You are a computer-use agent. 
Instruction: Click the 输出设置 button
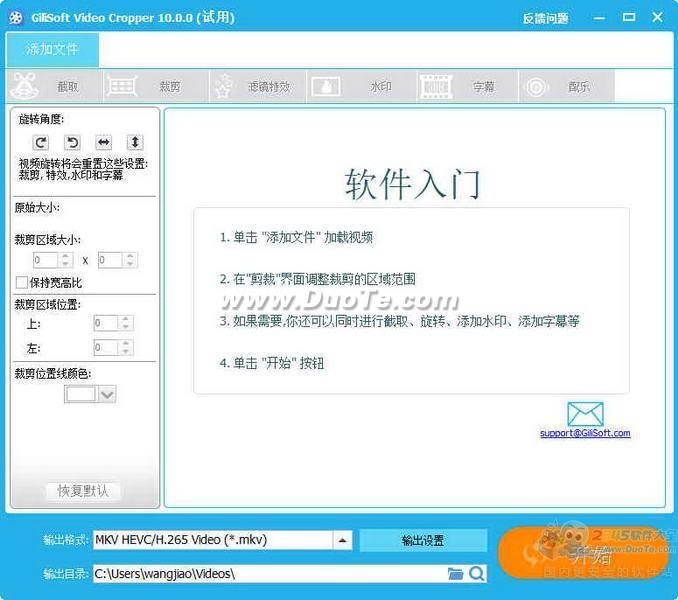(423, 540)
